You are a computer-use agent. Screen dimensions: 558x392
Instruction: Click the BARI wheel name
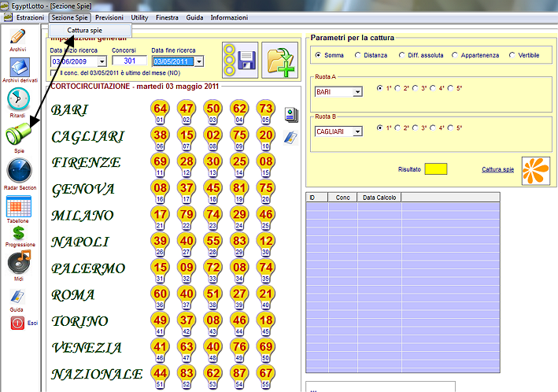pyautogui.click(x=69, y=110)
